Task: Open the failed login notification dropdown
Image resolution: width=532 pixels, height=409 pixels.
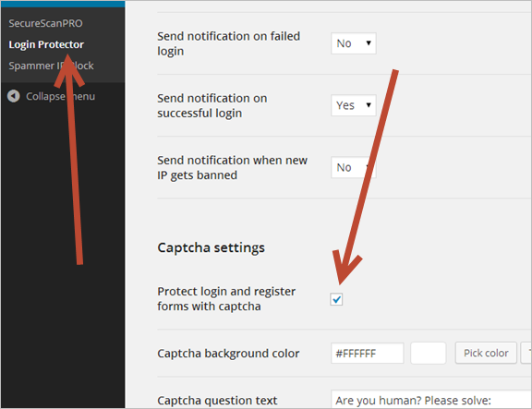Action: pyautogui.click(x=353, y=43)
